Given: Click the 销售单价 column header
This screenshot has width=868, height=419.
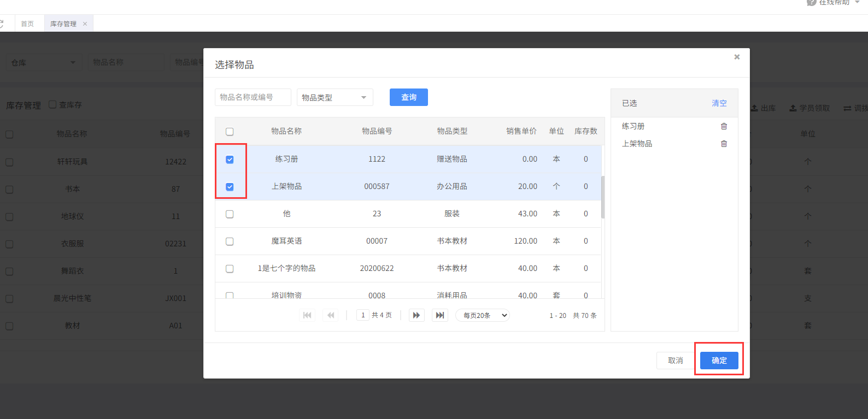Looking at the screenshot, I should pyautogui.click(x=521, y=131).
